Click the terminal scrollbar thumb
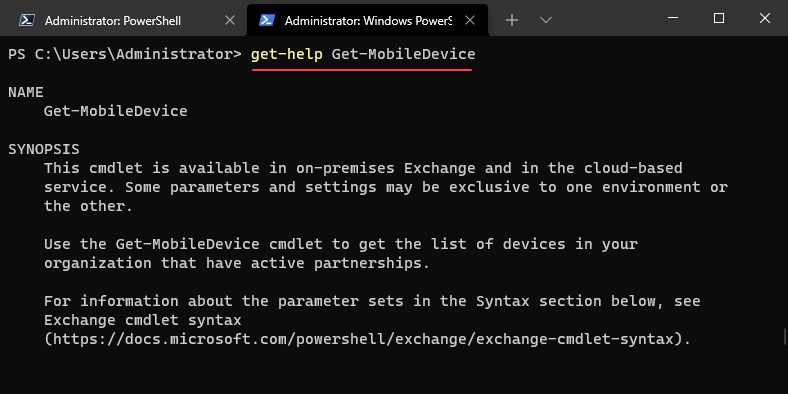This screenshot has height=394, width=788. tap(785, 337)
